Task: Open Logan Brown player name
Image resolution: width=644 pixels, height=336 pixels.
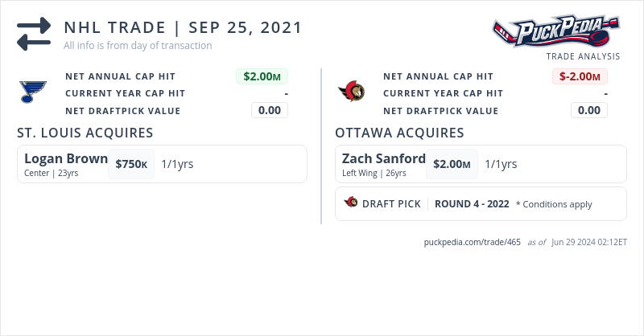Action: pyautogui.click(x=66, y=158)
